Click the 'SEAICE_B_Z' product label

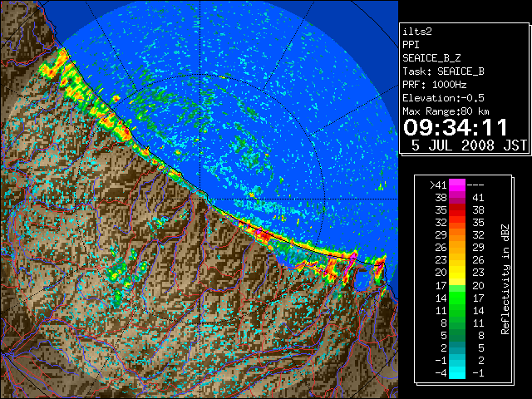click(431, 58)
